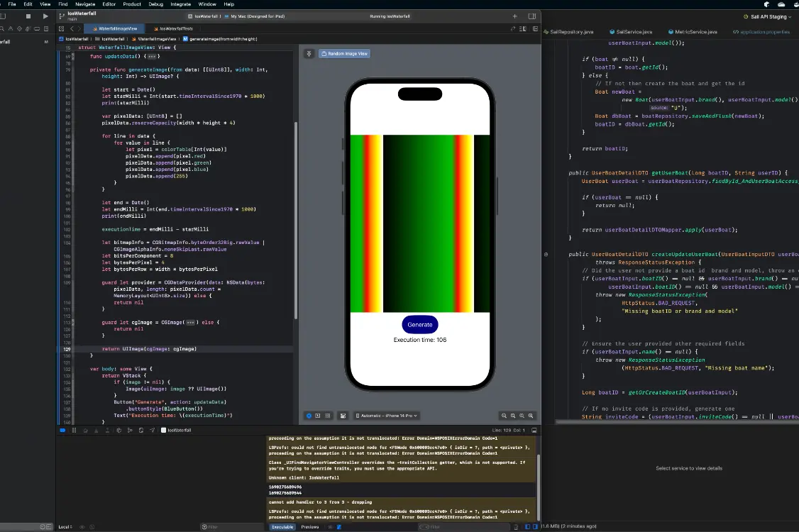Select the Random Image View preview
Viewport: 799px width, 532px height.
click(344, 53)
